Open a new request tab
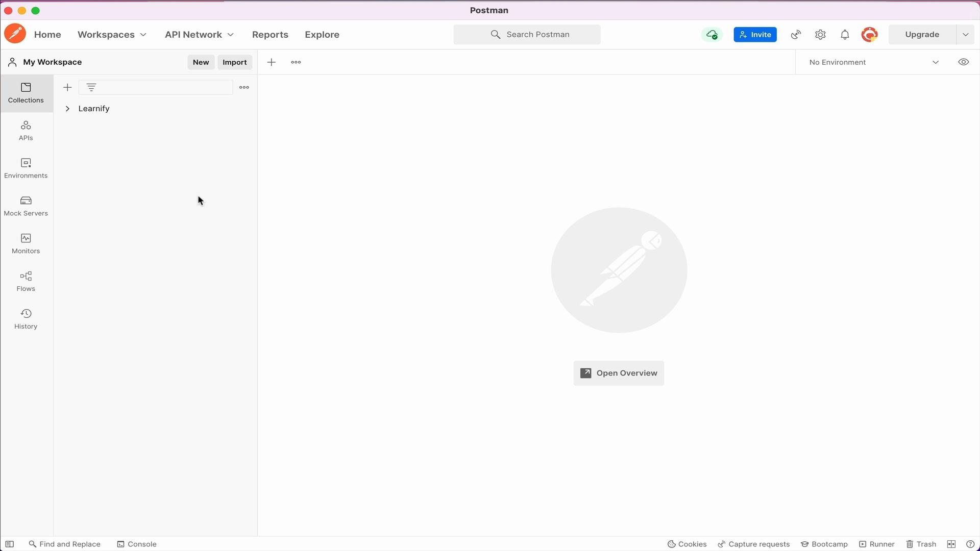Image resolution: width=980 pixels, height=551 pixels. pyautogui.click(x=272, y=62)
